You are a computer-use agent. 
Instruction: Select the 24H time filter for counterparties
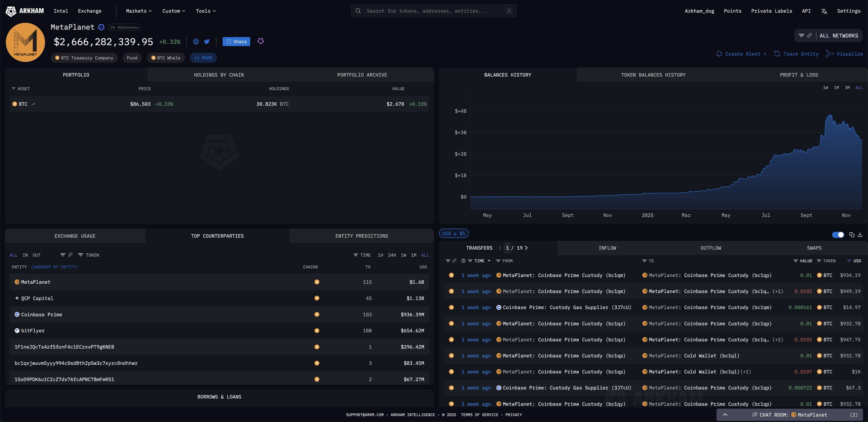click(392, 255)
